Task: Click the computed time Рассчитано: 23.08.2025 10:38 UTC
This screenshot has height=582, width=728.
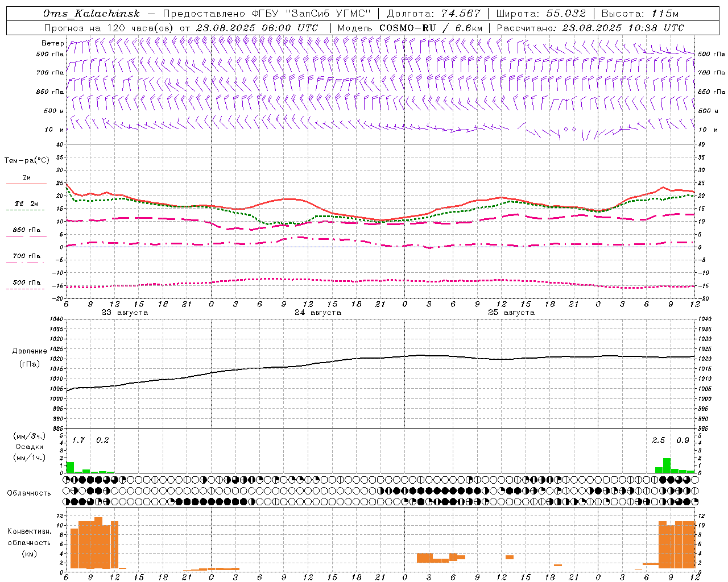Action: (590, 28)
